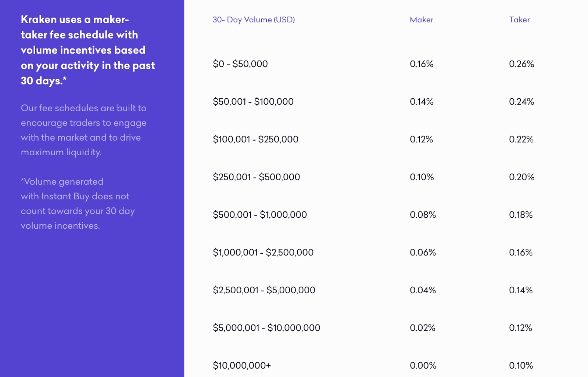Click the 0.08% maker fee value
Screen dimensions: 588x377
pos(423,215)
